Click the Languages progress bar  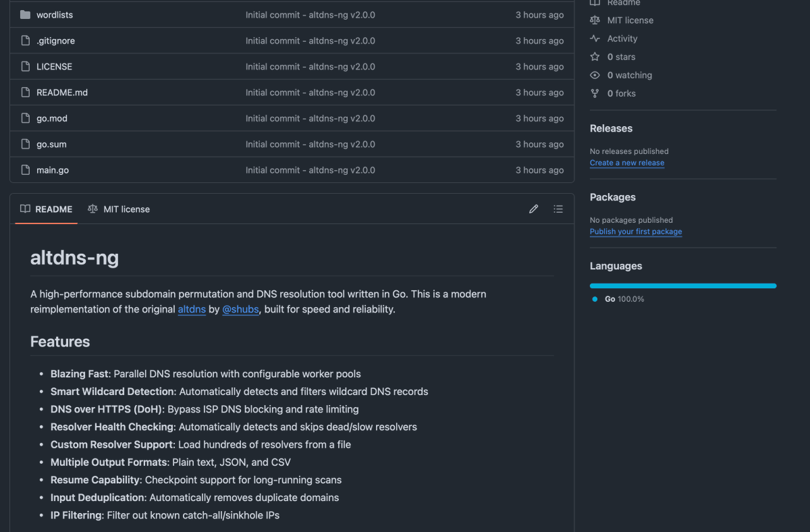[x=683, y=286]
